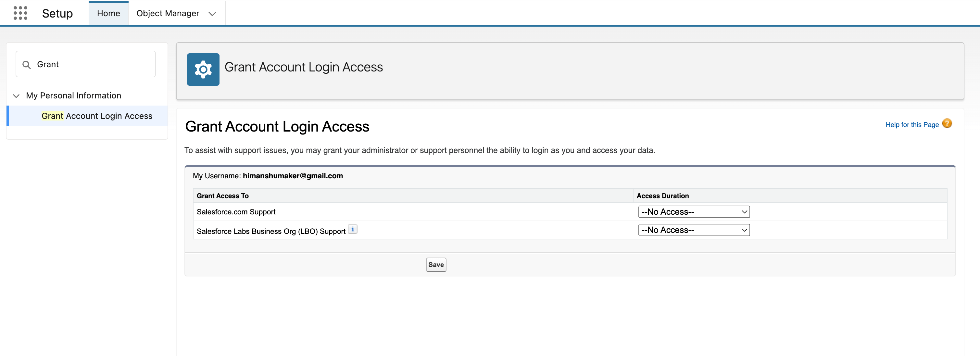Click into the Quick Find search field
Viewport: 980px width, 356px height.
93,64
